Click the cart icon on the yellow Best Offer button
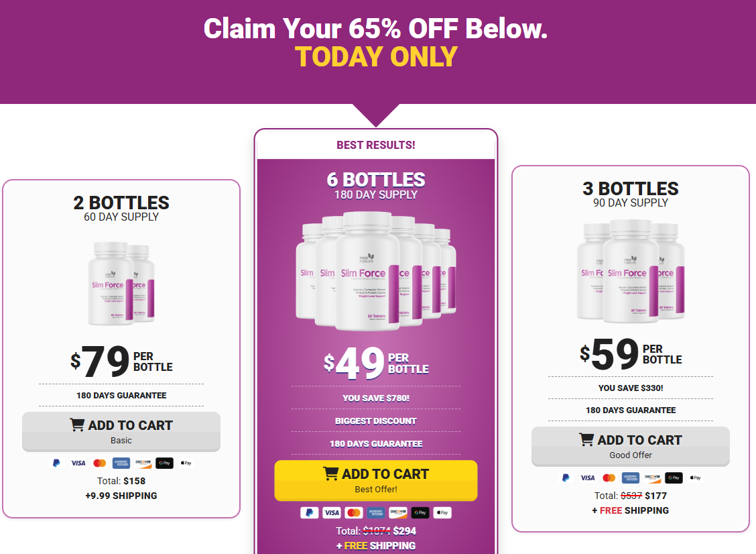Viewport: 756px width, 554px height. (330, 474)
